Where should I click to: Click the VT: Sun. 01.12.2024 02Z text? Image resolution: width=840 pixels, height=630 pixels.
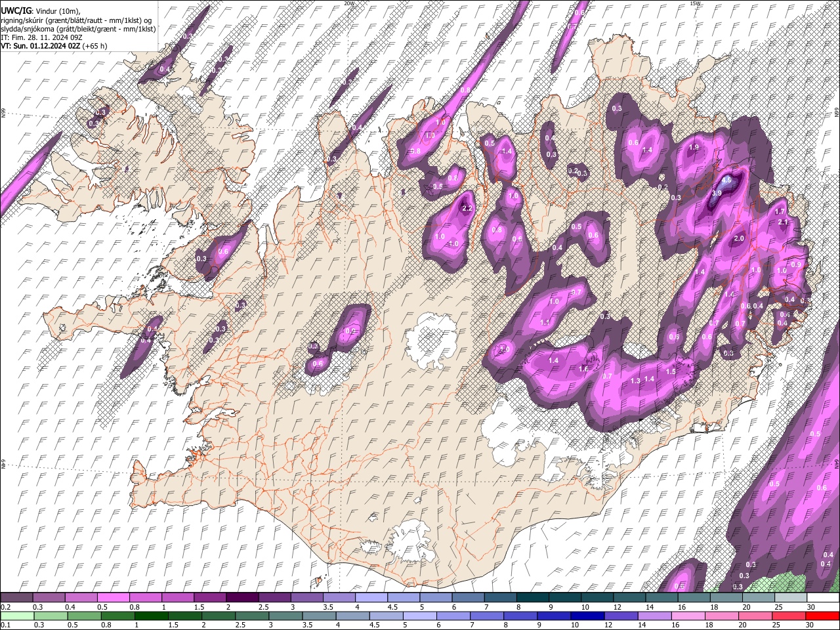pyautogui.click(x=41, y=46)
